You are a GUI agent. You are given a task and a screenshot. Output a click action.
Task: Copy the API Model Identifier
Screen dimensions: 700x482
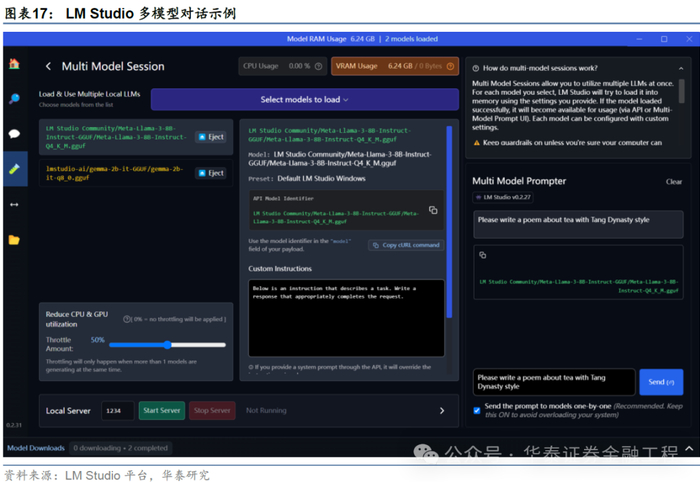(x=433, y=210)
